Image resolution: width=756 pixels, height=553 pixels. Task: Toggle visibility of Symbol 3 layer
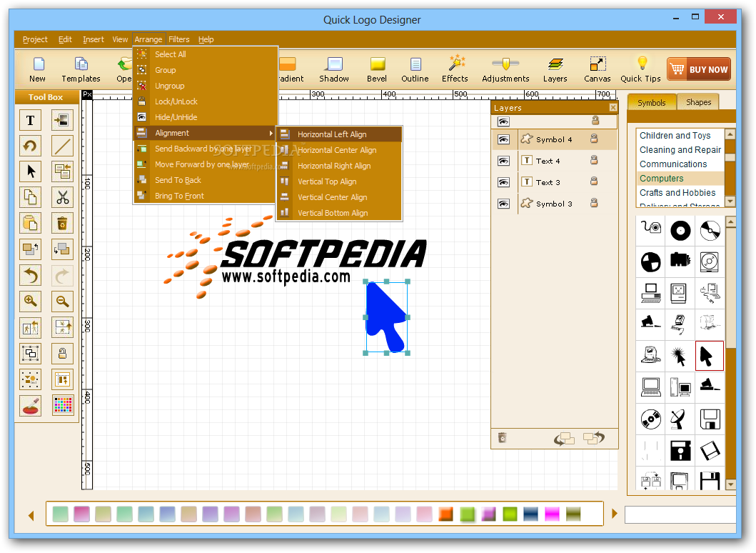[x=503, y=204]
